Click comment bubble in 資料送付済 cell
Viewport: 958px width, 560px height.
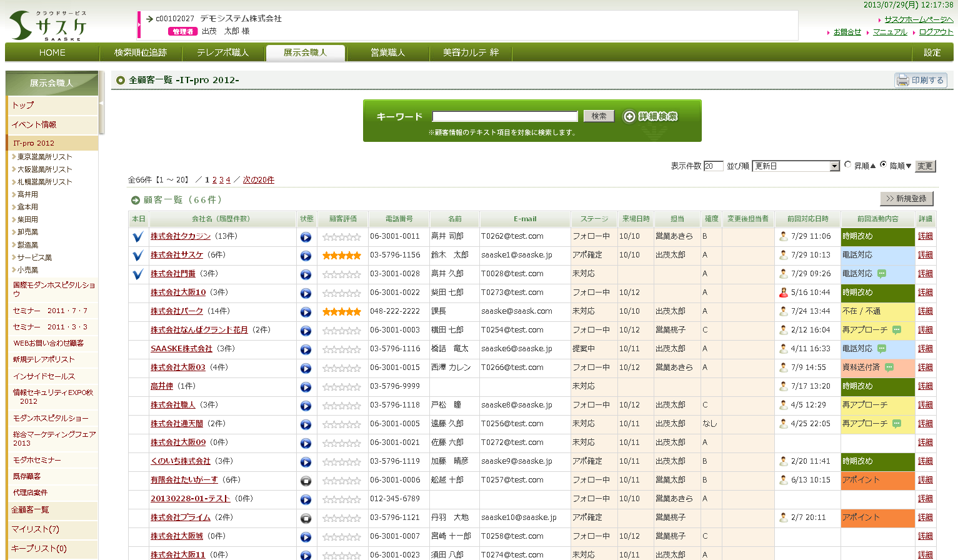tap(889, 367)
